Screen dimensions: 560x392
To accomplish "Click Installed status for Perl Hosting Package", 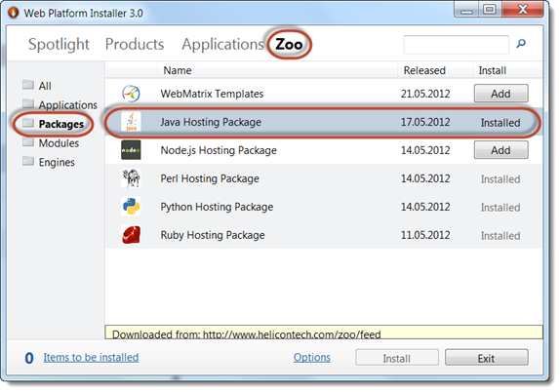I will tap(500, 179).
